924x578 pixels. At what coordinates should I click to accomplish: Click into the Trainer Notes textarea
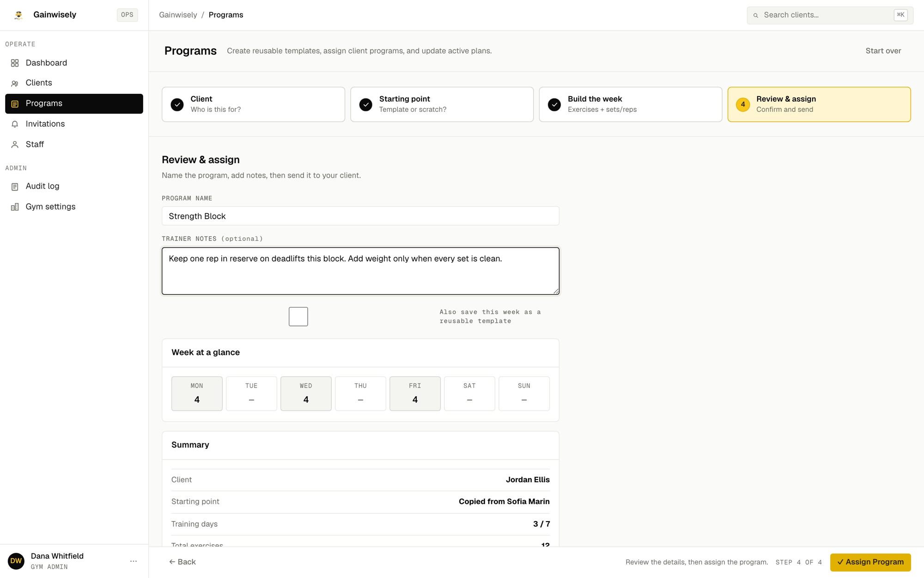coord(360,271)
